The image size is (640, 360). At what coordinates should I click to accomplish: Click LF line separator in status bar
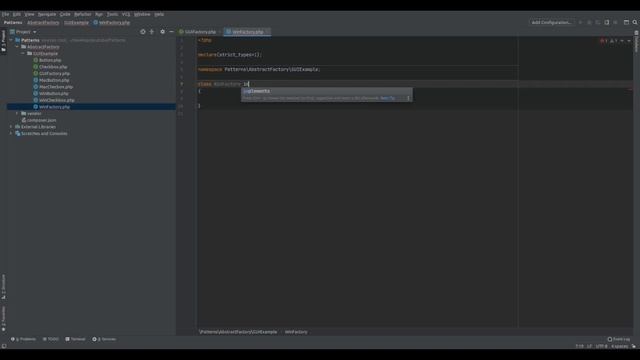click(x=589, y=347)
